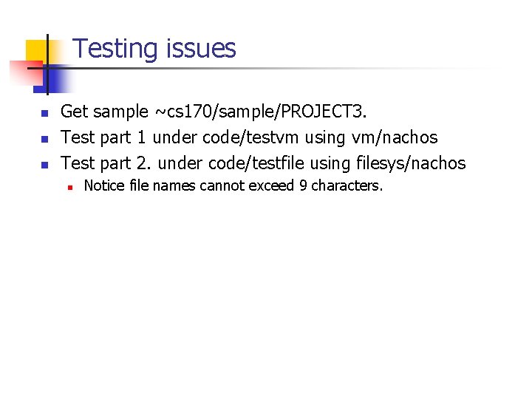
Task: Click the blue bullet beside 'Test part 2.'
Action: tap(44, 165)
